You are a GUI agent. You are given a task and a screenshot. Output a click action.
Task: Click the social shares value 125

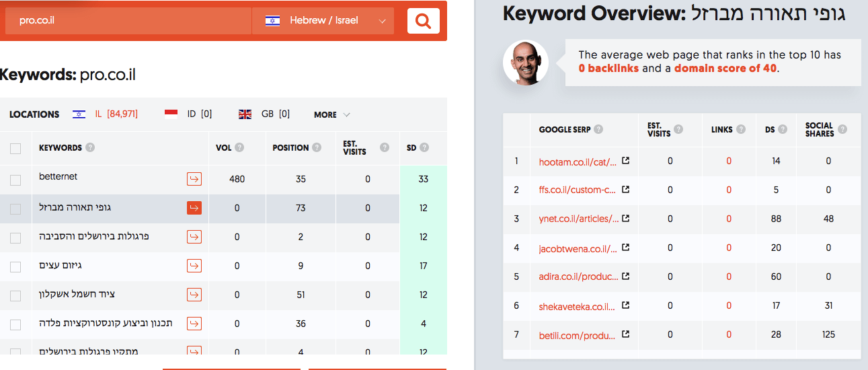[828, 334]
